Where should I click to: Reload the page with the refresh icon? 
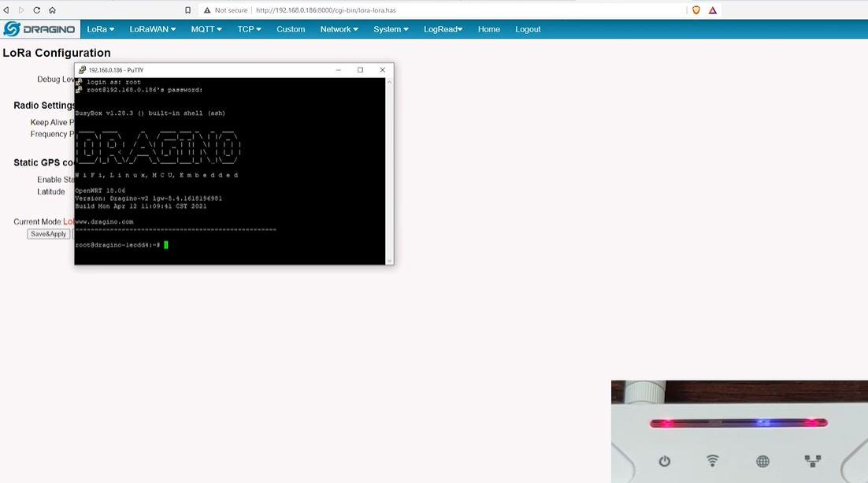click(36, 10)
